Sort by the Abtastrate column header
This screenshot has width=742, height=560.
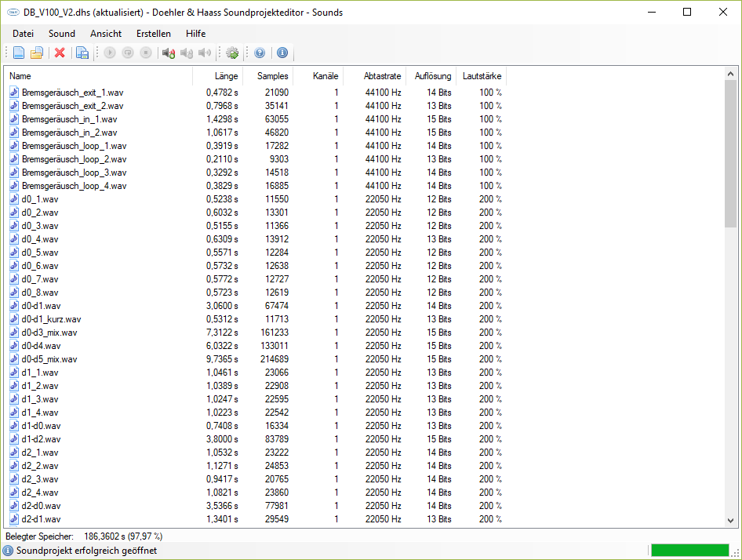point(375,76)
